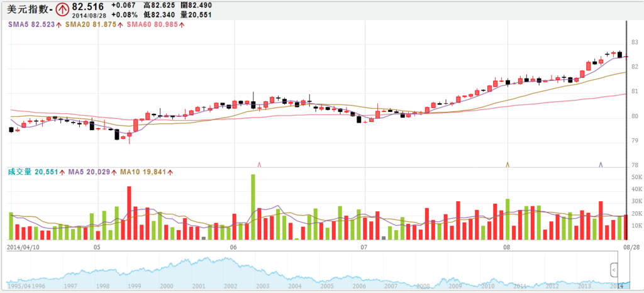Click the red up-arrow circle icon beside 美元指數

click(62, 9)
